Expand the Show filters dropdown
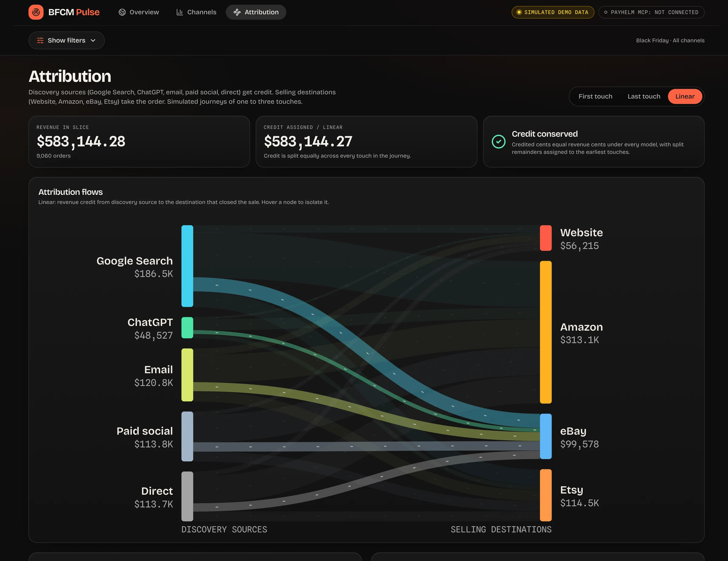The width and height of the screenshot is (728, 561). [67, 40]
